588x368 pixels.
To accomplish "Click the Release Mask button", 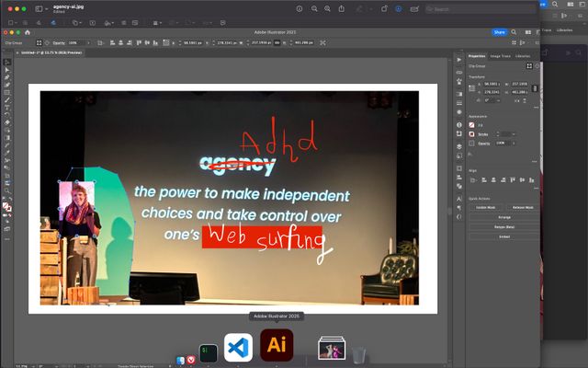I will [x=523, y=207].
